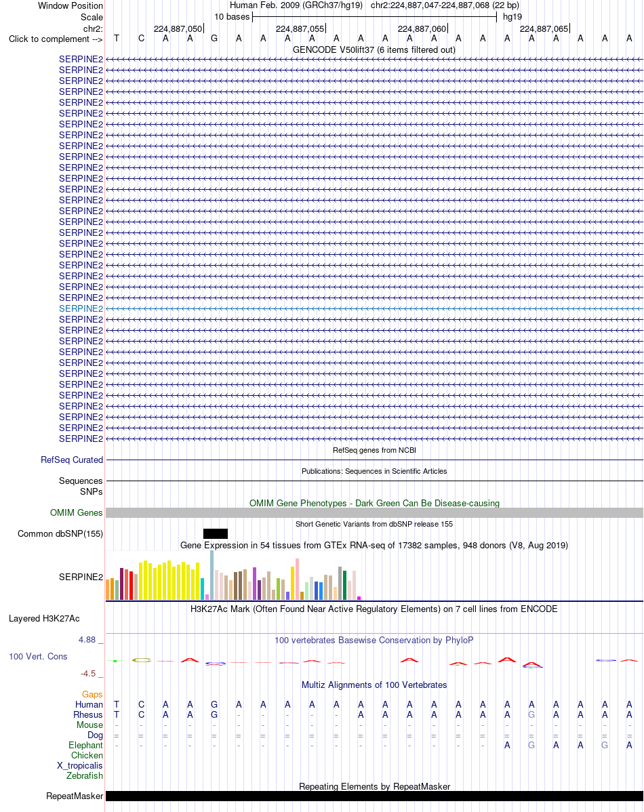Click 'Repeating Elements by RepeatMasker' title
The width and height of the screenshot is (644, 812).
tap(374, 787)
